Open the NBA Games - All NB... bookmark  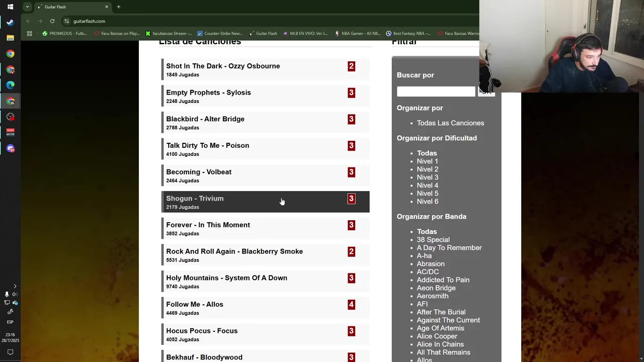point(357,34)
